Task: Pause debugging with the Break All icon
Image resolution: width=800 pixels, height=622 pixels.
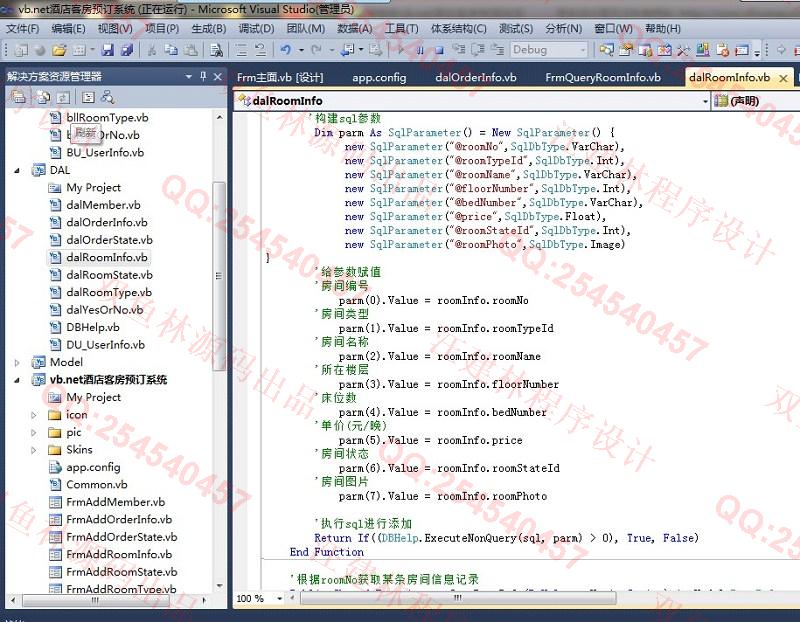Action: pyautogui.click(x=420, y=50)
